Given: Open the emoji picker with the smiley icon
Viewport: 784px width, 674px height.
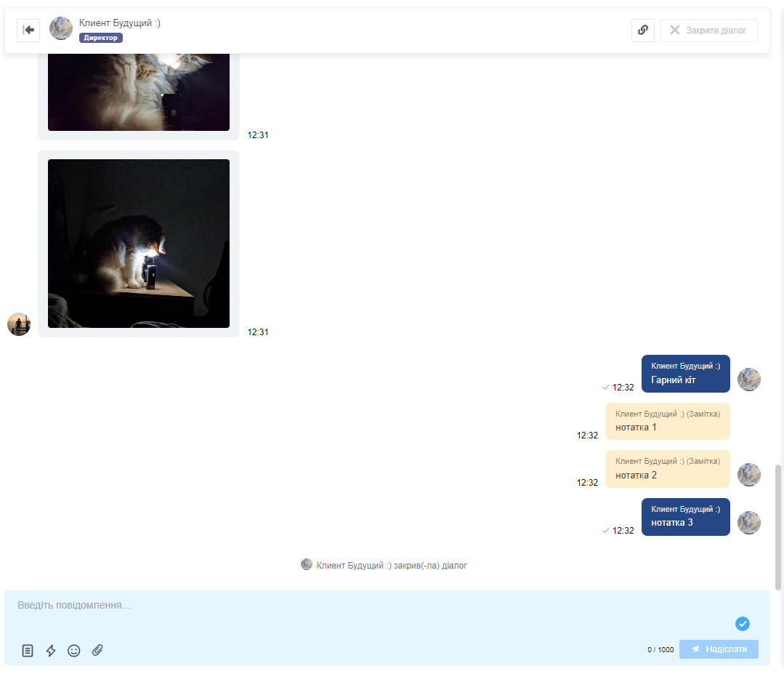Looking at the screenshot, I should pyautogui.click(x=74, y=651).
